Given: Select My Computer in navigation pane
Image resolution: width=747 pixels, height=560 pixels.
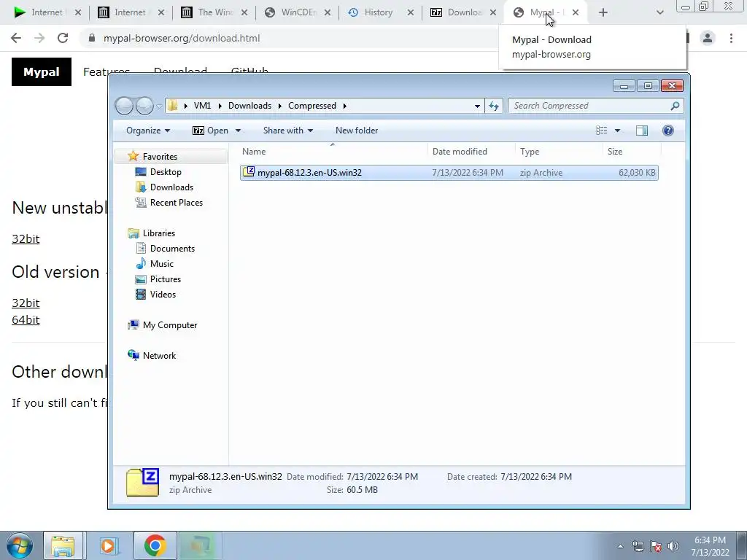Looking at the screenshot, I should (169, 325).
